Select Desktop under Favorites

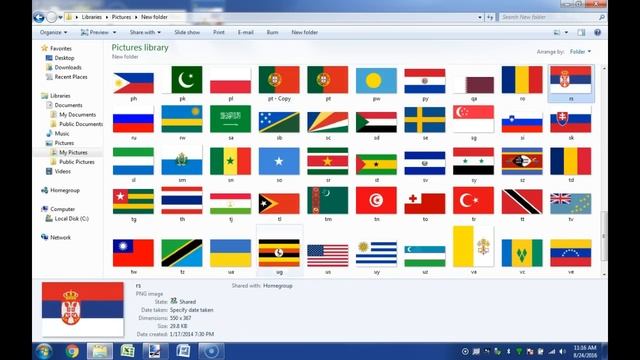pos(64,58)
